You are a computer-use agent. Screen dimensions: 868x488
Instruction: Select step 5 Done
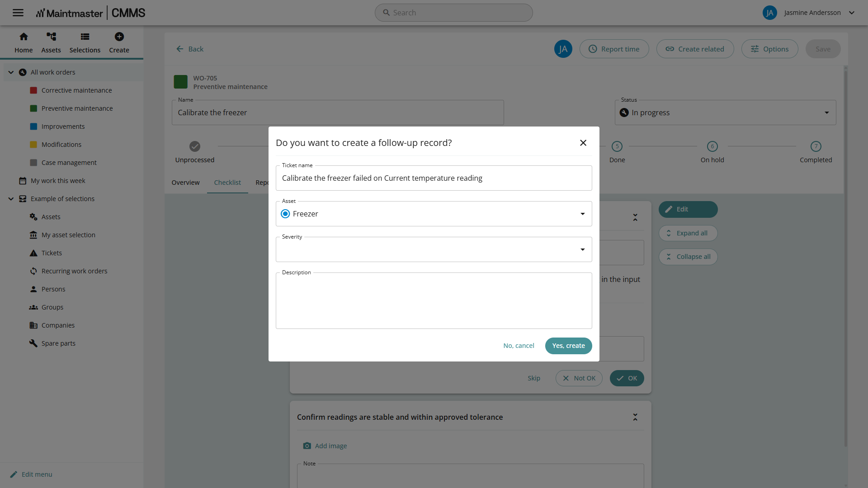tap(617, 152)
